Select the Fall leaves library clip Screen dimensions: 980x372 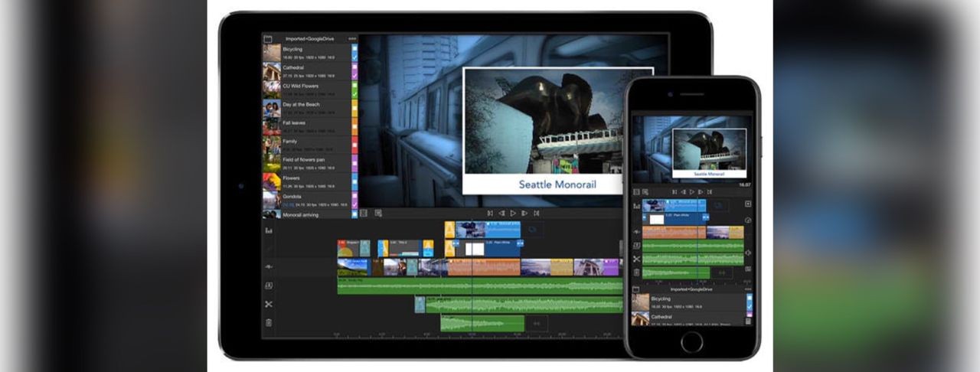(x=307, y=126)
